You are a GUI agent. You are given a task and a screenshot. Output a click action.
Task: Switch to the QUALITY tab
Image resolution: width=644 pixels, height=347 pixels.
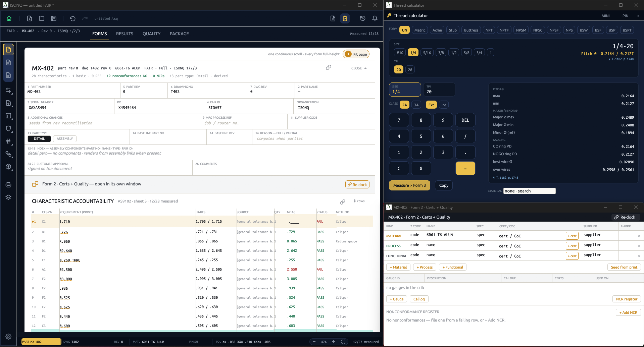coord(151,34)
